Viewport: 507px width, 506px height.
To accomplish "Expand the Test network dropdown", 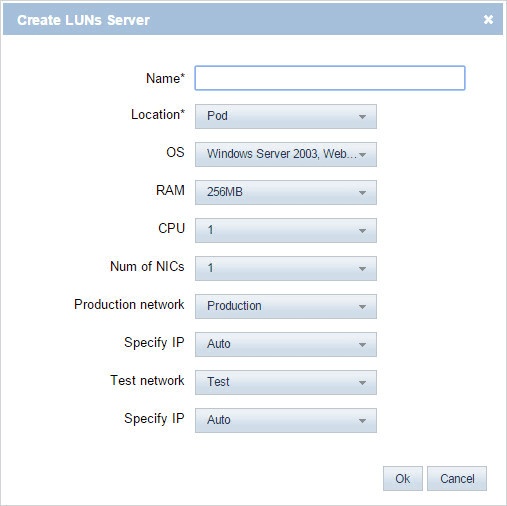I will coord(286,382).
